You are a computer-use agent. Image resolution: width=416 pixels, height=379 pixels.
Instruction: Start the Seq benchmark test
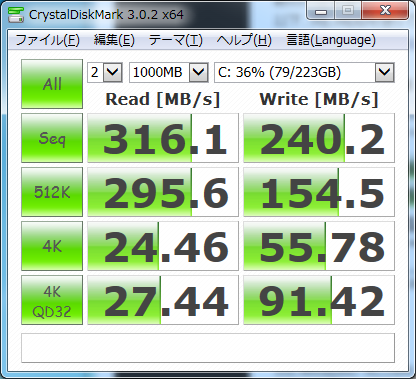52,138
